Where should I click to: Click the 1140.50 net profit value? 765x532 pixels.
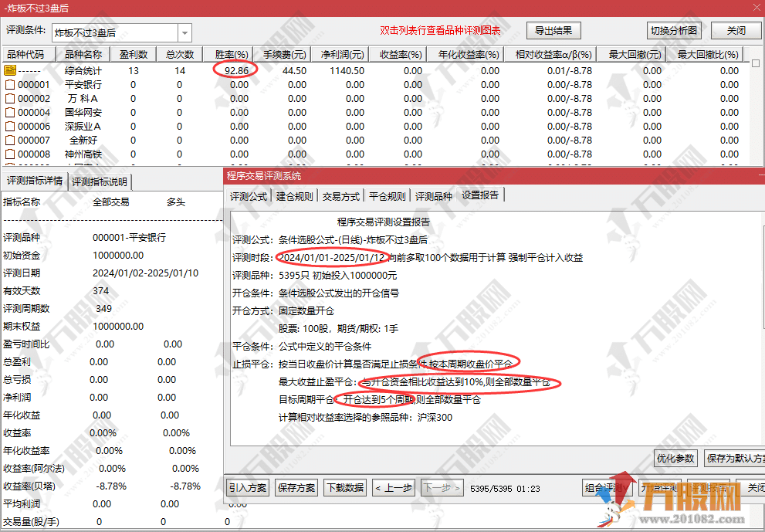coord(347,71)
